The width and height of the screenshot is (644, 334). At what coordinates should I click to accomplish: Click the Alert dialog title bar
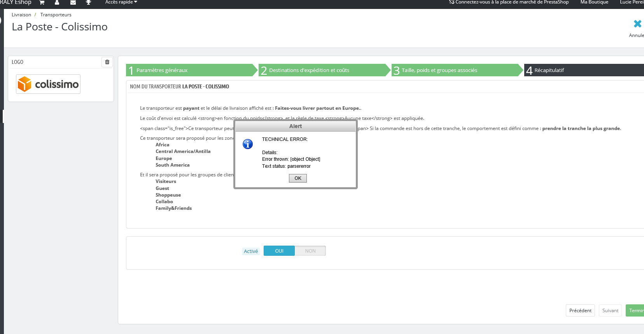296,126
